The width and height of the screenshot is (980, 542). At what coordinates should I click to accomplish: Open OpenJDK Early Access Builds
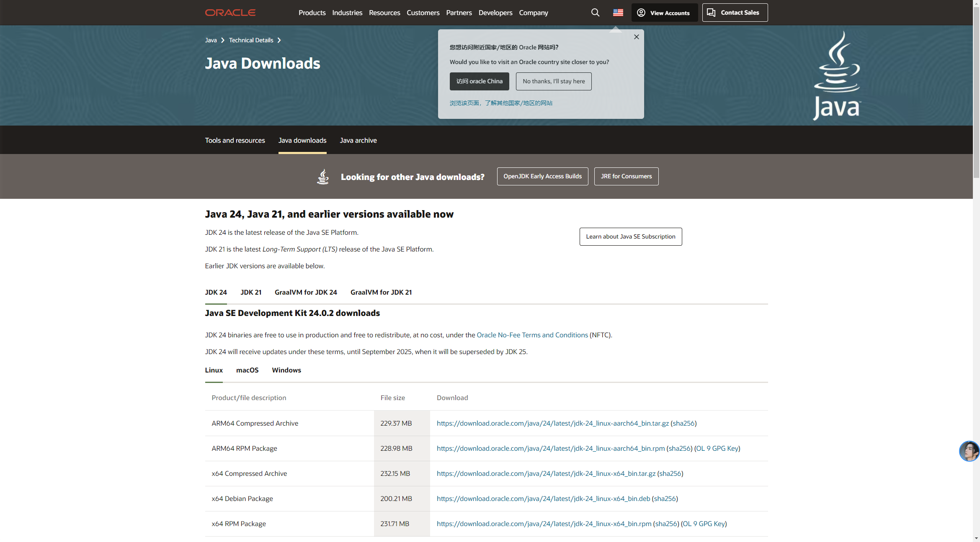point(542,176)
